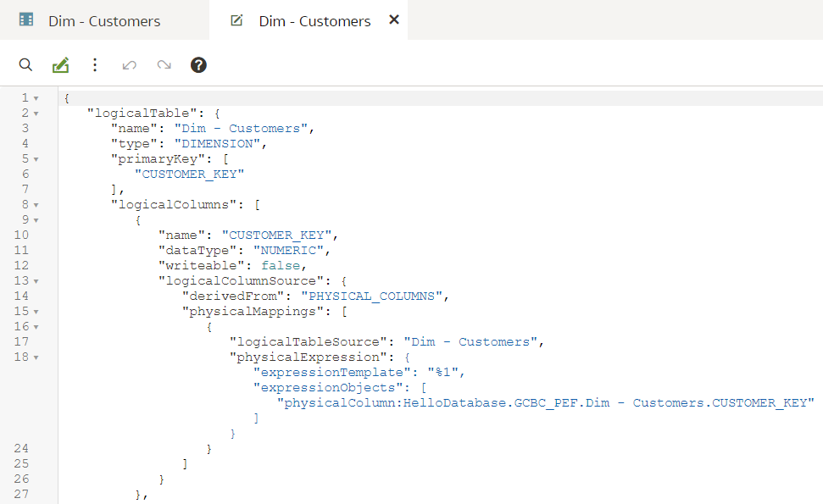
Task: Click line number 10 in the gutter
Action: (25, 235)
